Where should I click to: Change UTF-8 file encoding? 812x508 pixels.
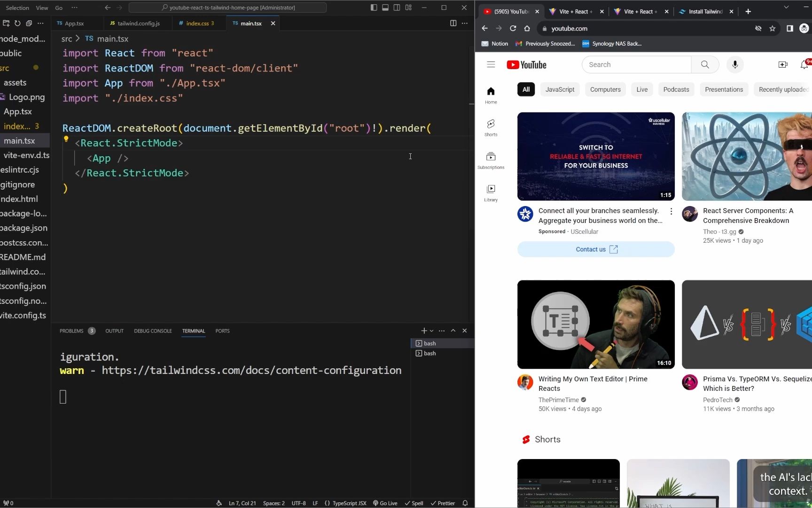[299, 503]
